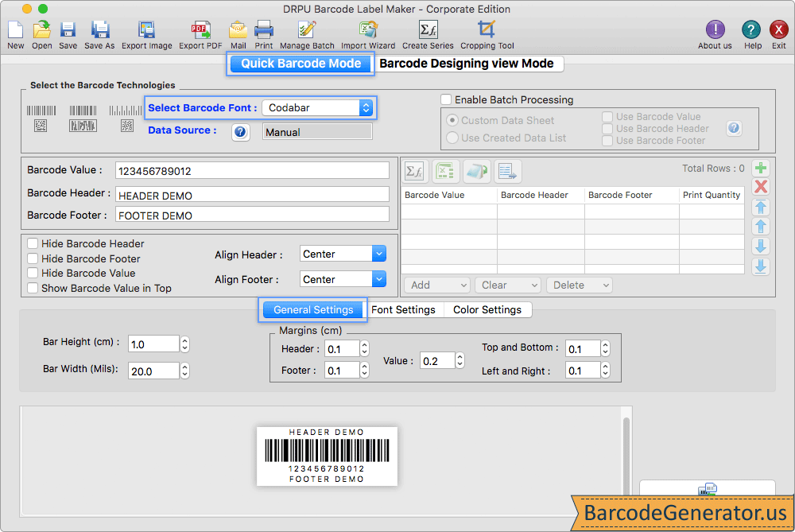This screenshot has height=532, width=795.
Task: Click the preview area vertical scrollbar
Action: coord(626,456)
